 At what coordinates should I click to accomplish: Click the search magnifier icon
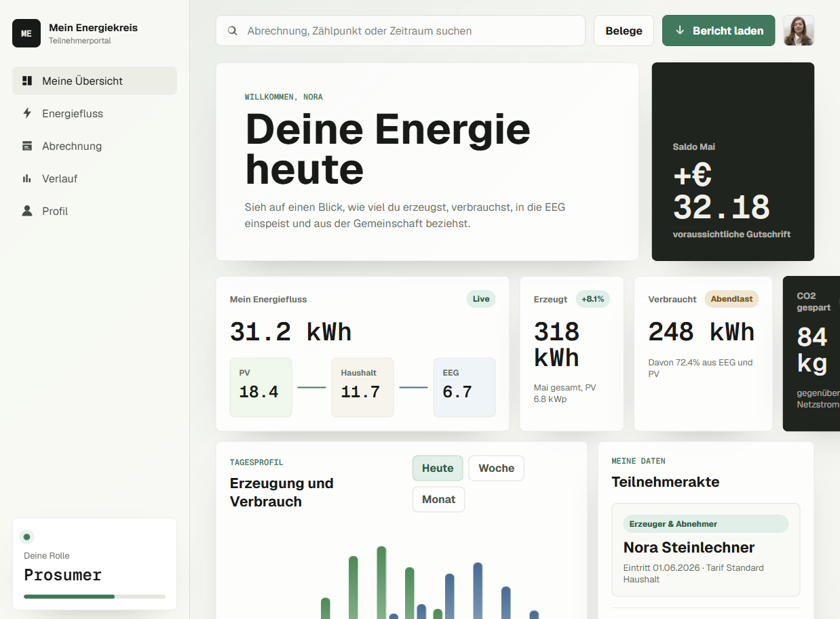point(233,31)
